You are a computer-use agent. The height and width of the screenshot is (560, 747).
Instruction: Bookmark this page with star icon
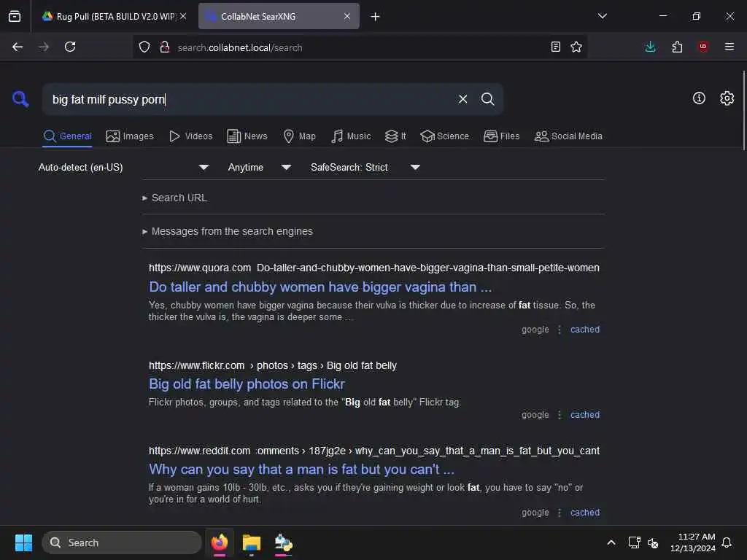tap(576, 47)
